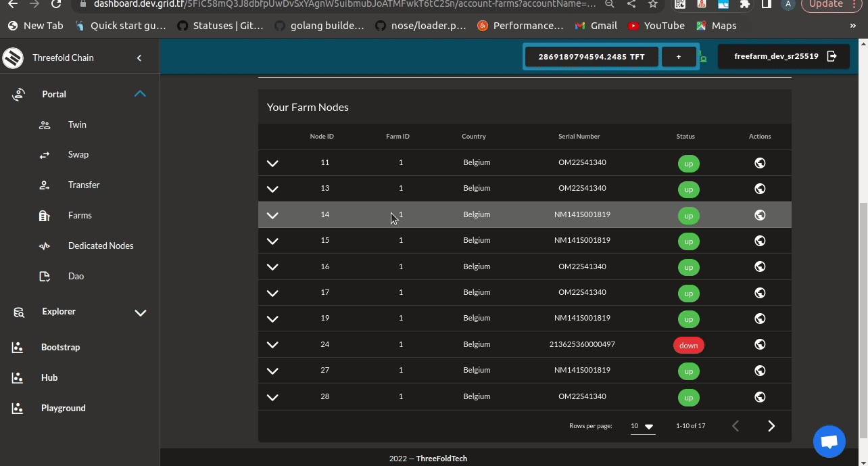Click the down status badge for node 24

[x=688, y=345]
